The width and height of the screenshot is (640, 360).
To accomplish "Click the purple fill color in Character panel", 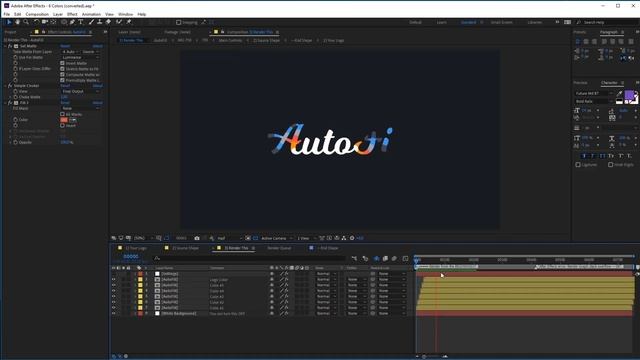I will (x=629, y=95).
